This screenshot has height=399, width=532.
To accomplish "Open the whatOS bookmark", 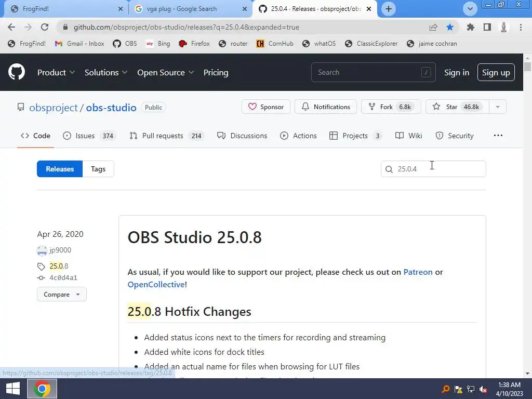I will pyautogui.click(x=319, y=44).
